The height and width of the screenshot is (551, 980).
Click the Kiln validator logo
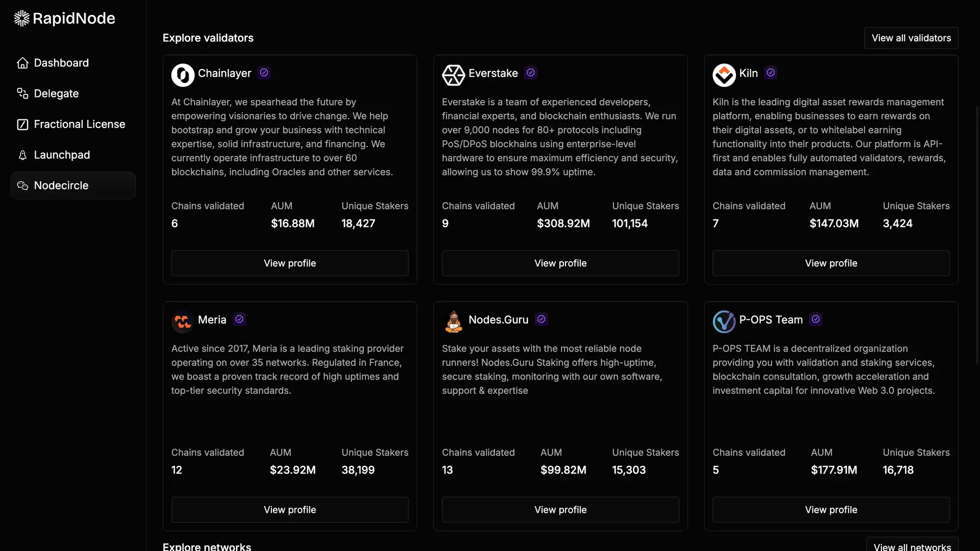click(724, 75)
